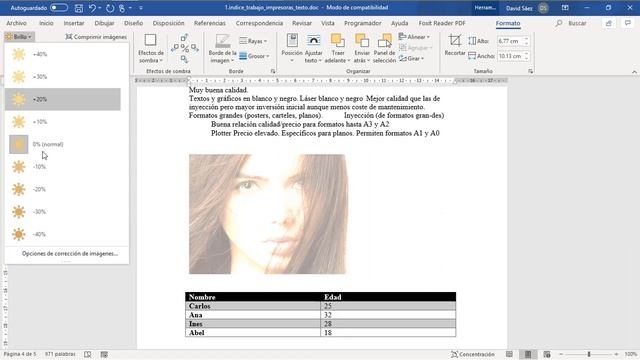Open the Girar dropdown
This screenshot has height=360, width=640.
pos(412,58)
